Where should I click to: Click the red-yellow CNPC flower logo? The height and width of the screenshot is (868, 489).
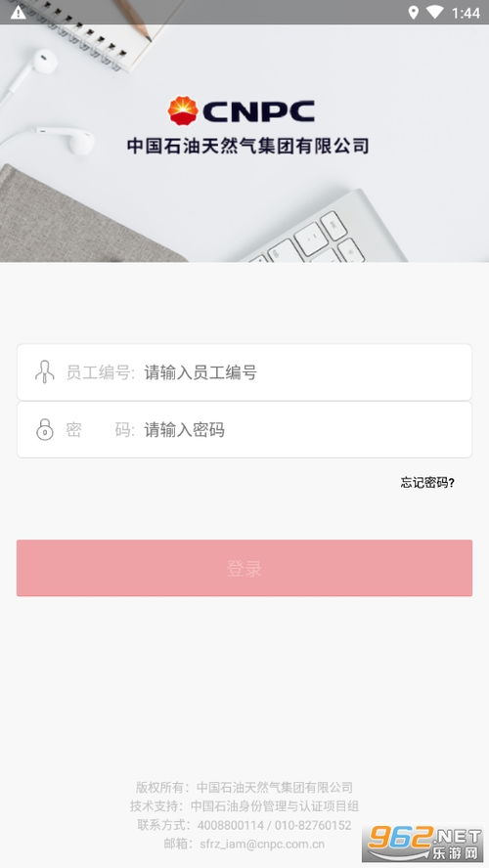[x=183, y=110]
